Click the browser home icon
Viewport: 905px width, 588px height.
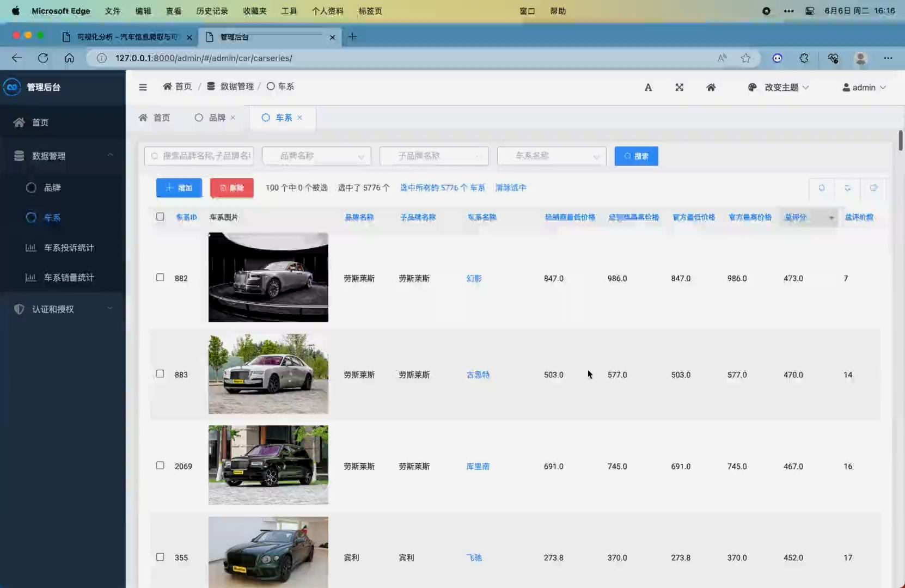click(x=69, y=58)
